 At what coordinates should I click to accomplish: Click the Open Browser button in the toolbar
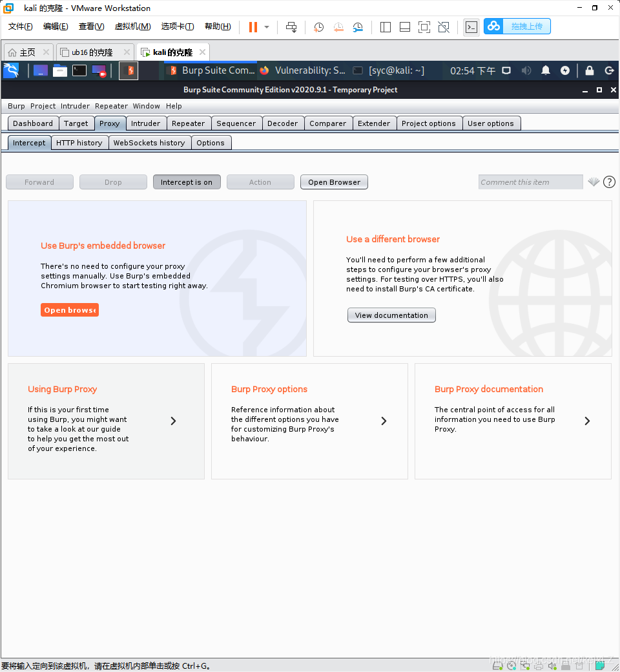(334, 182)
